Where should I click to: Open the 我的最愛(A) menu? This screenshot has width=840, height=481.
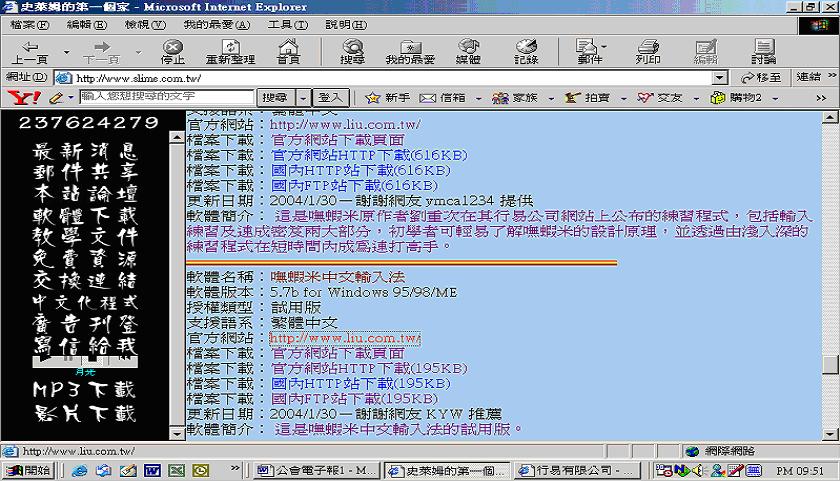pos(216,25)
